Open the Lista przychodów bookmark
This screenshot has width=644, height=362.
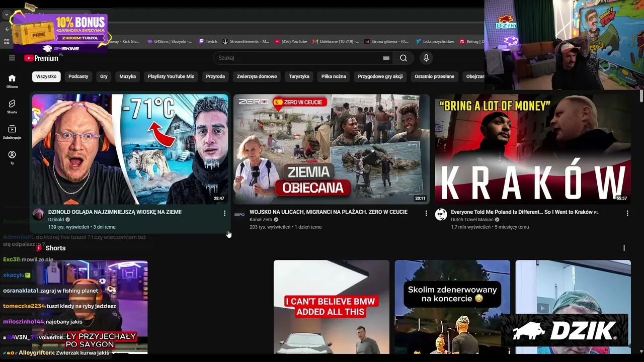coord(435,42)
